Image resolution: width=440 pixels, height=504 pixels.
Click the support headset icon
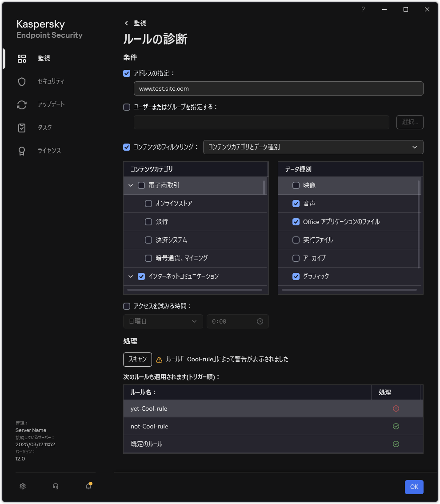[x=55, y=486]
